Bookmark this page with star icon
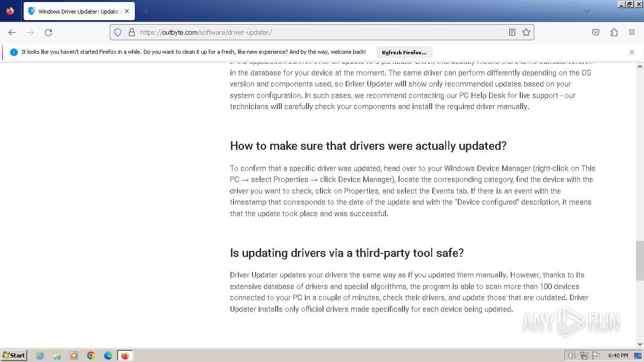 click(x=526, y=32)
